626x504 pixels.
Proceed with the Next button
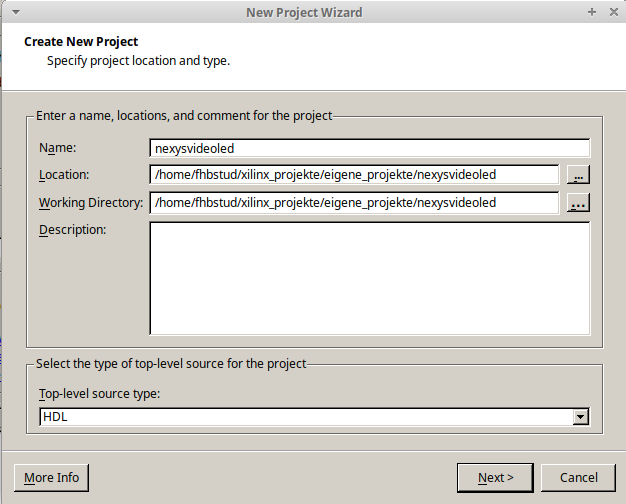(x=496, y=477)
